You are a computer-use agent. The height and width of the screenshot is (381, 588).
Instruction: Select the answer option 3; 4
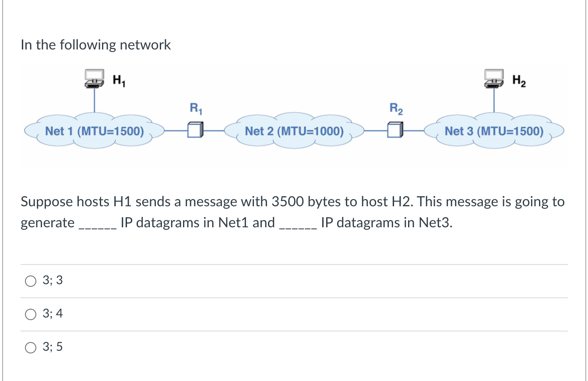31,314
